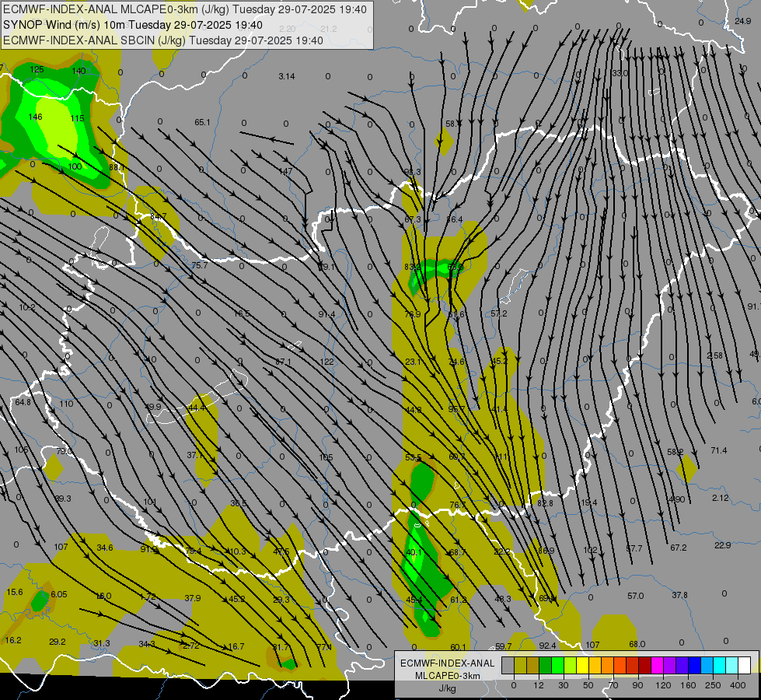Click map value 65.1
761x700 pixels.
[202, 122]
